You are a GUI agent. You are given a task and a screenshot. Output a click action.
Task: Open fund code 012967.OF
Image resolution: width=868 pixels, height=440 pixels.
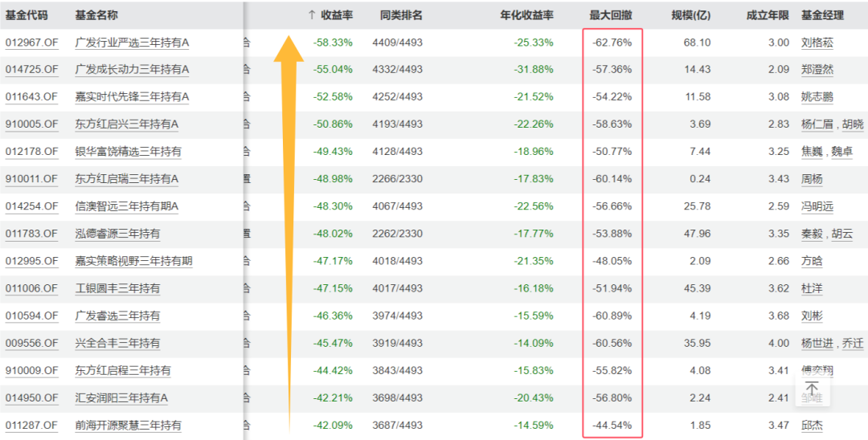[x=31, y=43]
